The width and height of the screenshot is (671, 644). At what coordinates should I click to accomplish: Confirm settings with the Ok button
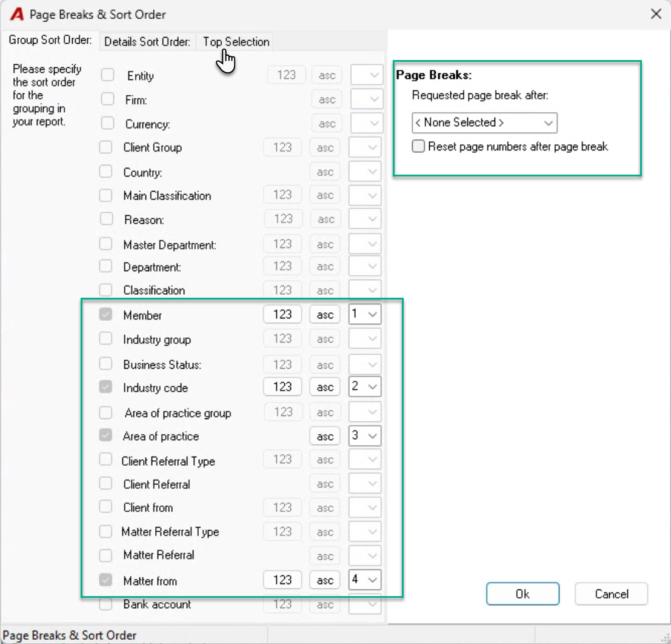tap(522, 594)
